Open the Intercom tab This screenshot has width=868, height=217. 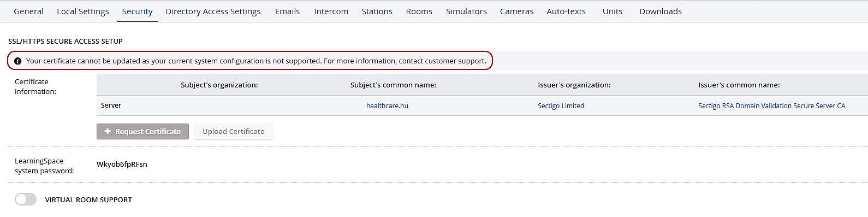click(x=331, y=11)
